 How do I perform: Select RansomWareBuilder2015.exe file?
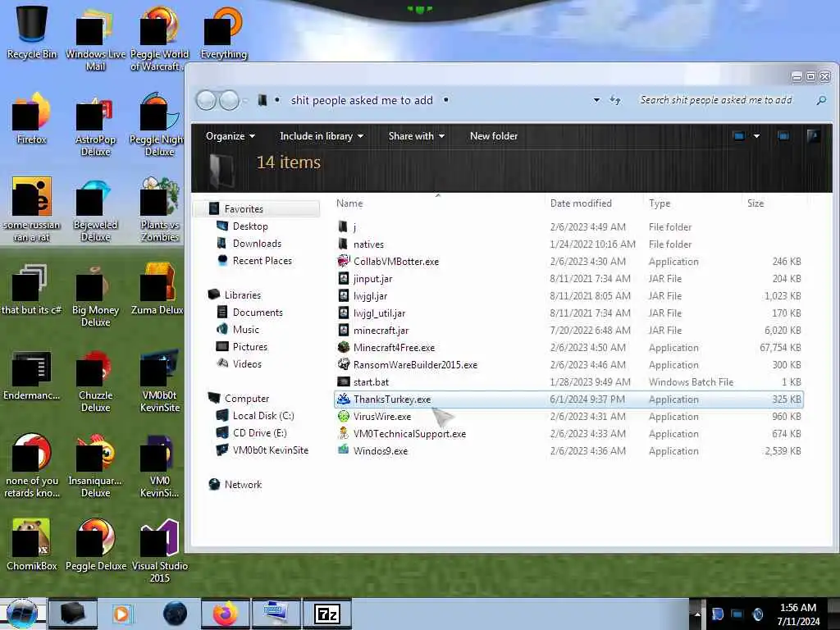coord(568,364)
